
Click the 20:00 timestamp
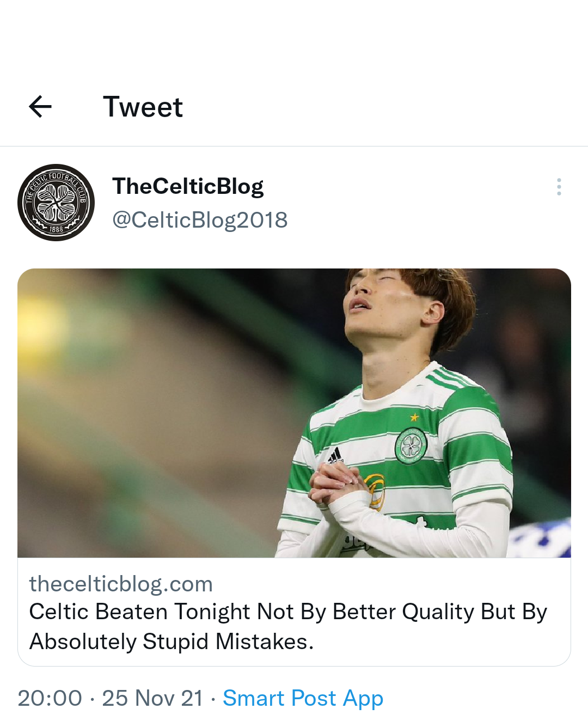[x=50, y=698]
